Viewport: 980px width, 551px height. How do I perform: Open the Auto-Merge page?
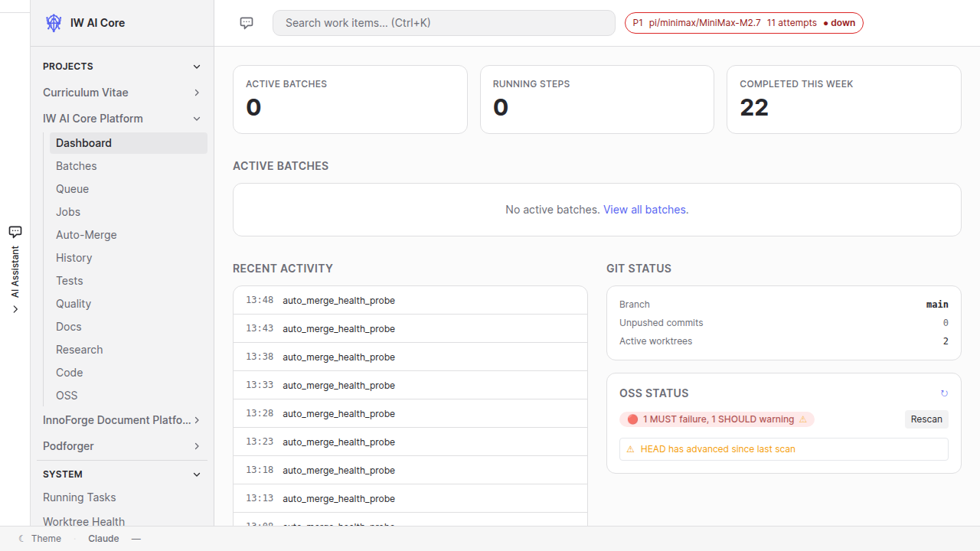(129, 235)
